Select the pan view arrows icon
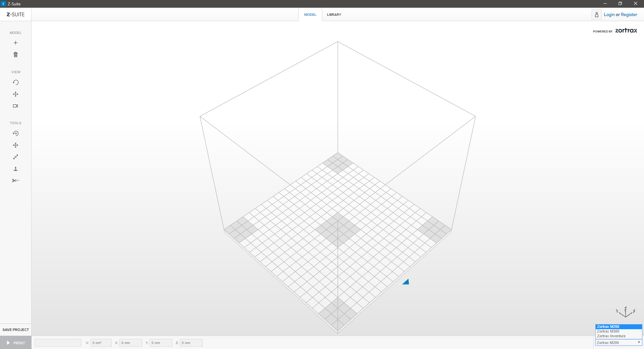644x349 pixels. click(15, 94)
